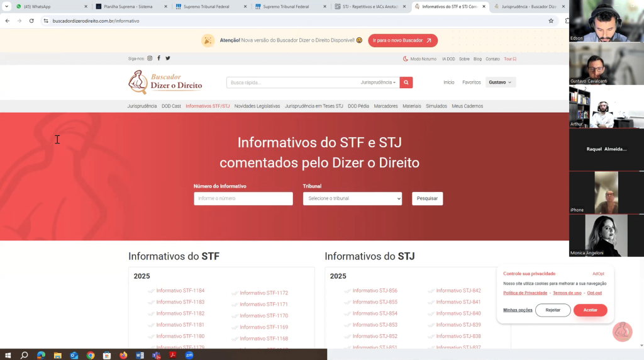Open Simulados menu item
The height and width of the screenshot is (360, 644).
click(436, 106)
